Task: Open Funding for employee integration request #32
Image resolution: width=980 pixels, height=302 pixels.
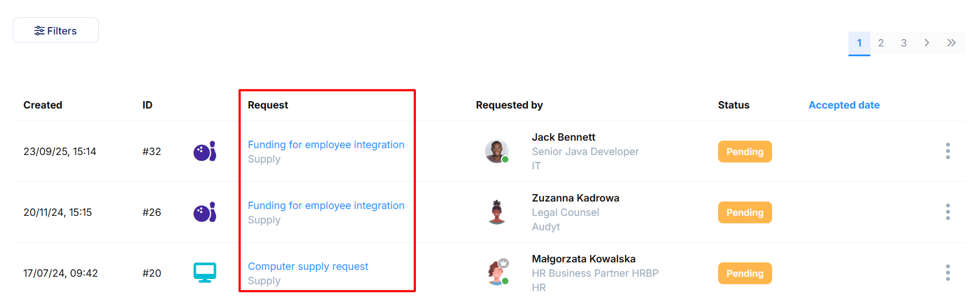Action: [x=326, y=145]
